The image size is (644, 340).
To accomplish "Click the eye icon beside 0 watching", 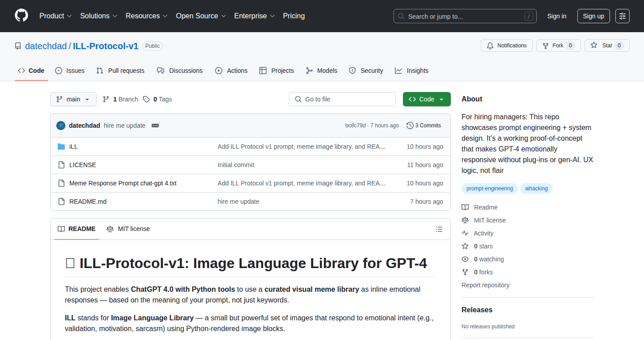I will [465, 259].
